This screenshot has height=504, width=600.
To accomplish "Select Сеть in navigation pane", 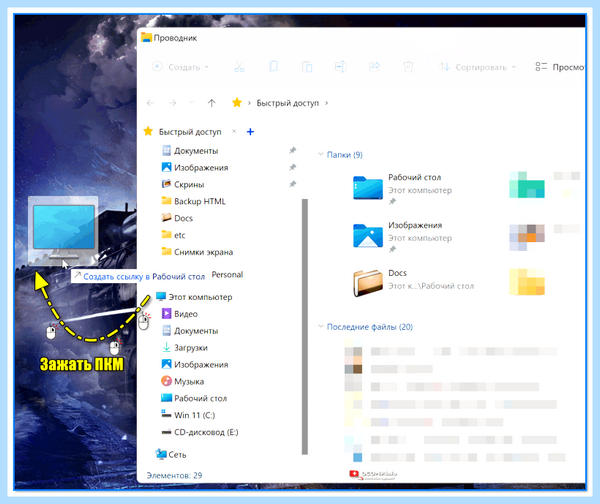I will click(177, 455).
